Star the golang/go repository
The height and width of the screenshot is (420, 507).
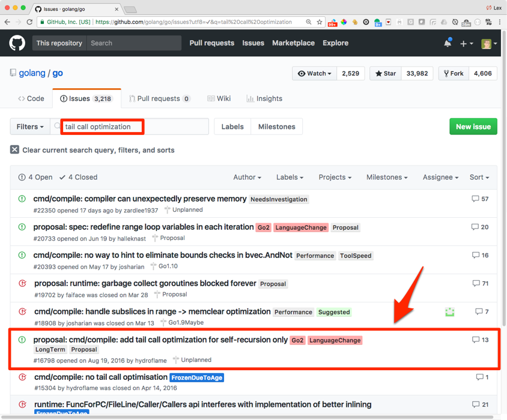click(x=386, y=74)
